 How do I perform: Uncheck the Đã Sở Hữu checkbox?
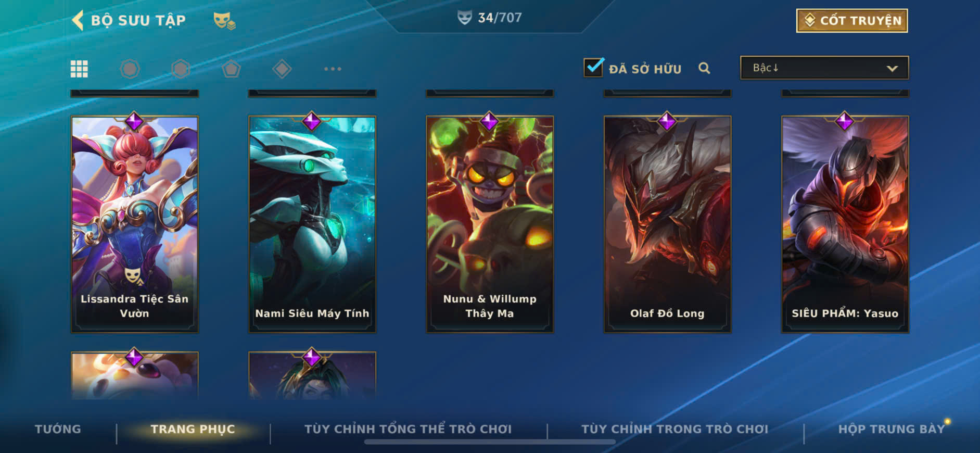pyautogui.click(x=593, y=68)
